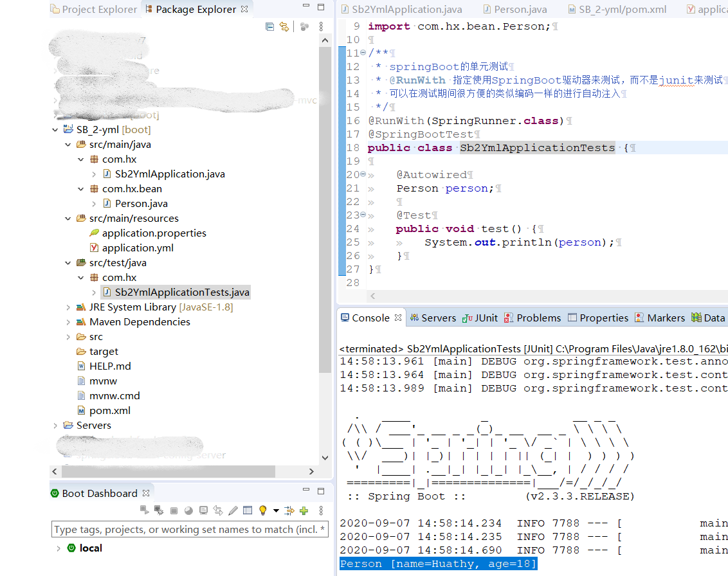Select application.yml file
This screenshot has width=728, height=576.
[131, 248]
